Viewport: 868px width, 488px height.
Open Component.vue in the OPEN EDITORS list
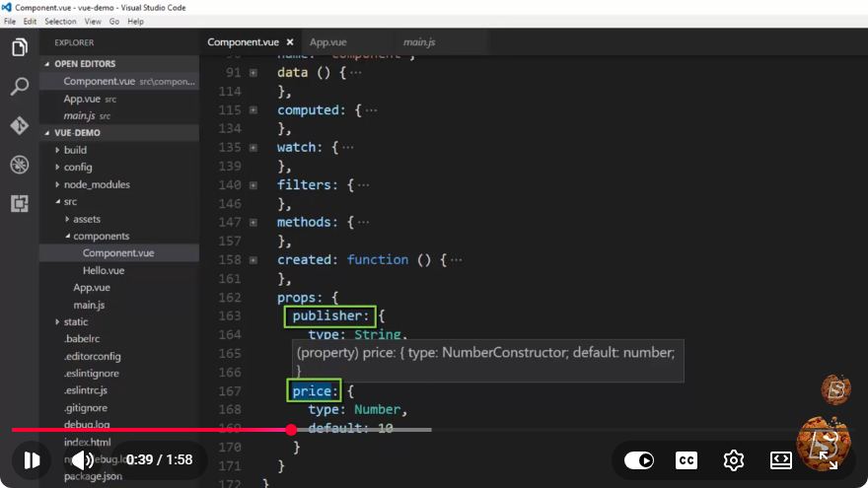[119, 81]
